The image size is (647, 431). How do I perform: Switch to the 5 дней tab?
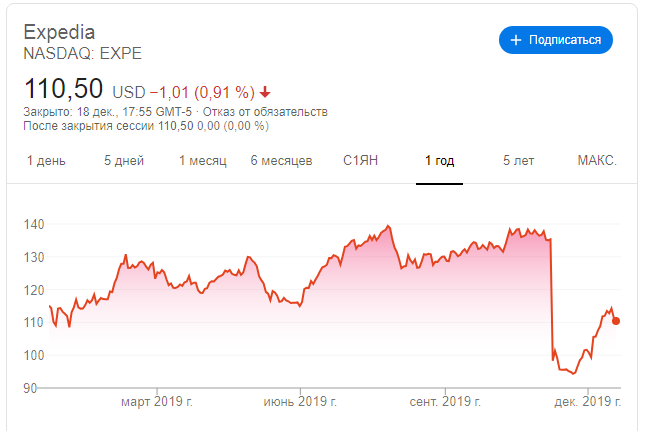(x=124, y=160)
